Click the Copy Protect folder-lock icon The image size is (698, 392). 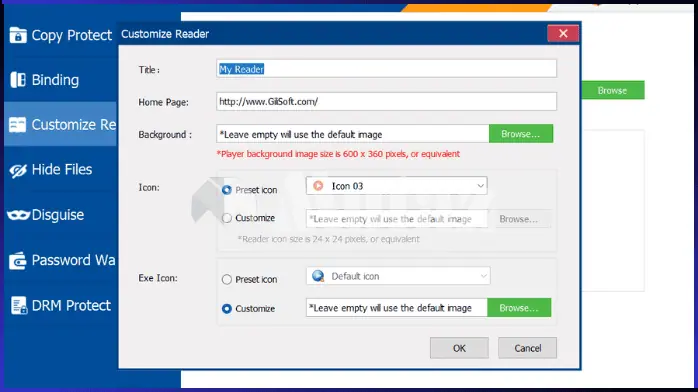pos(18,35)
